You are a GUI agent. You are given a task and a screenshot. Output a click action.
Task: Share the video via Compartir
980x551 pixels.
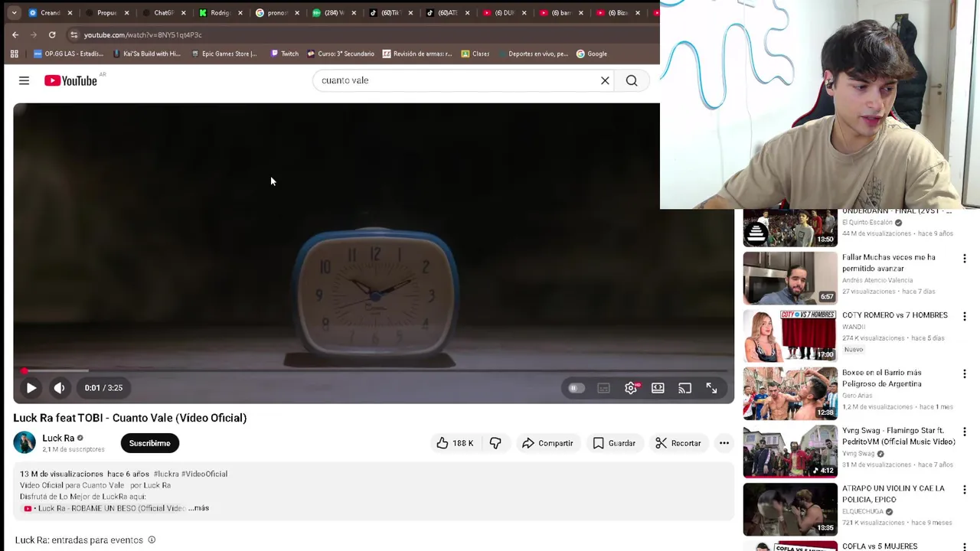click(x=547, y=443)
